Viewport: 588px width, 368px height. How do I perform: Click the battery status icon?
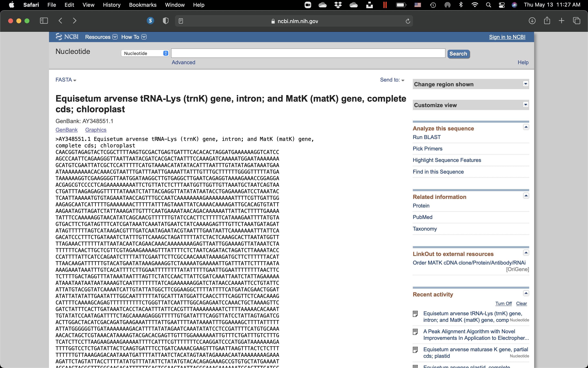[401, 5]
